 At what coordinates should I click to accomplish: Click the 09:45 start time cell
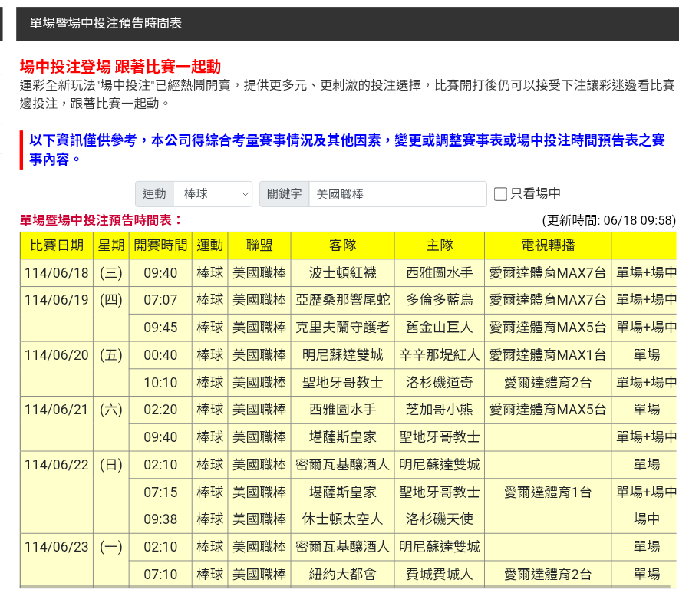160,328
